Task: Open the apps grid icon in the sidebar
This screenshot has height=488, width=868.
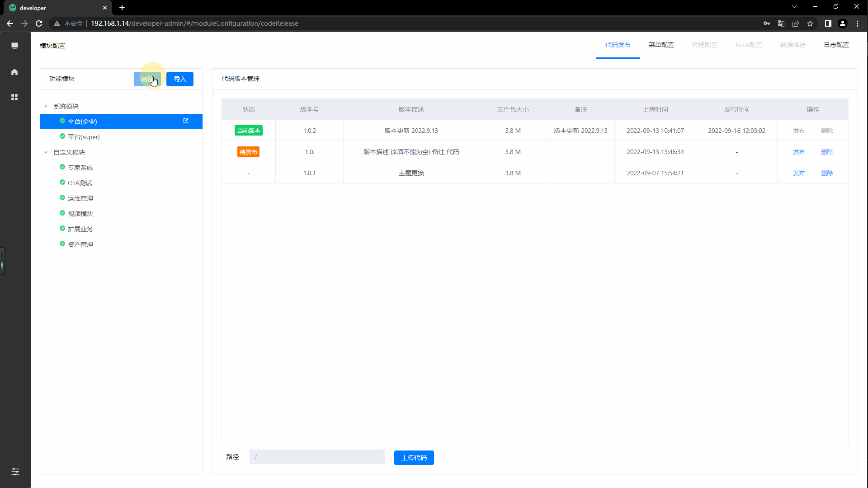Action: tap(14, 97)
